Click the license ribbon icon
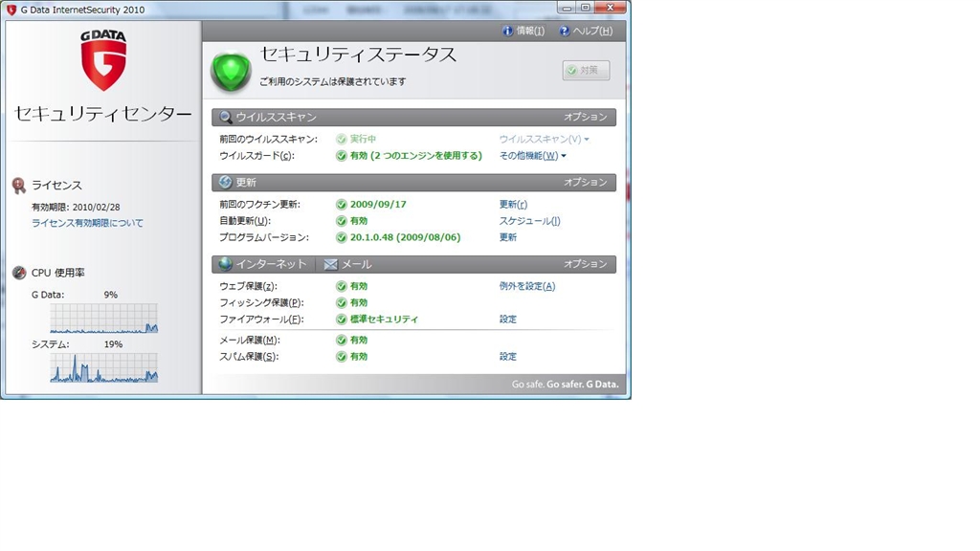 click(19, 186)
